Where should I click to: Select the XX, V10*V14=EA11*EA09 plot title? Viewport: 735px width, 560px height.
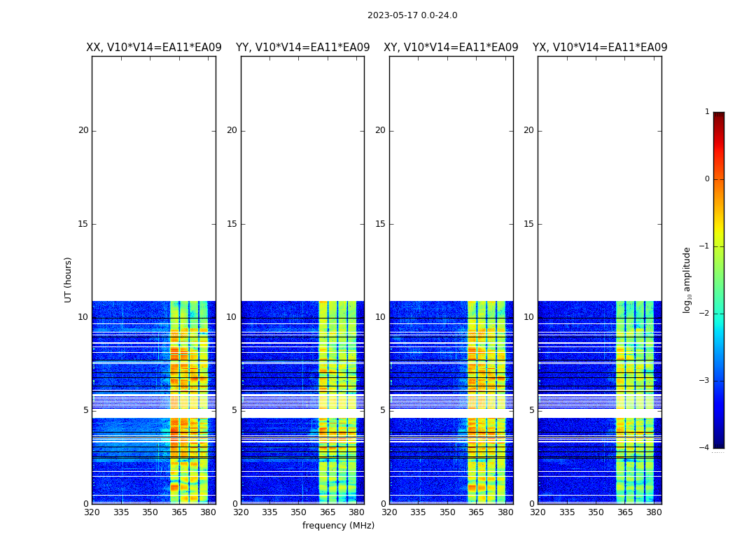[x=153, y=48]
